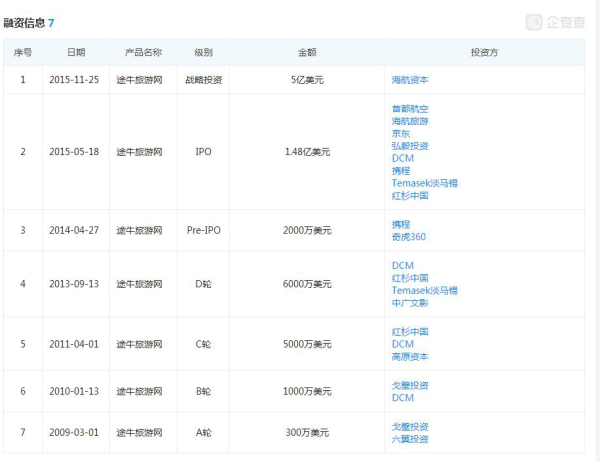This screenshot has height=462, width=600.
Task: Click the 日期 column header
Action: point(76,52)
